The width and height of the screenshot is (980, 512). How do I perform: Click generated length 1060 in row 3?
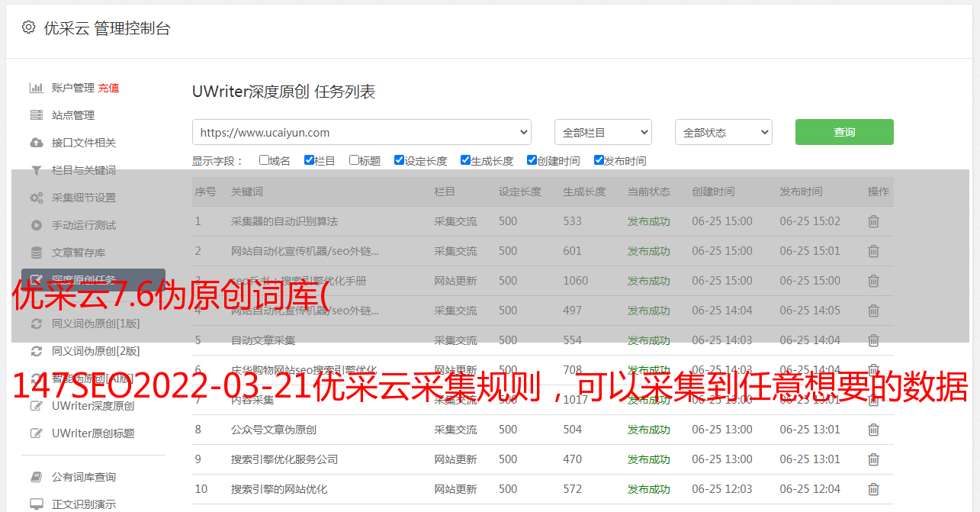[576, 281]
